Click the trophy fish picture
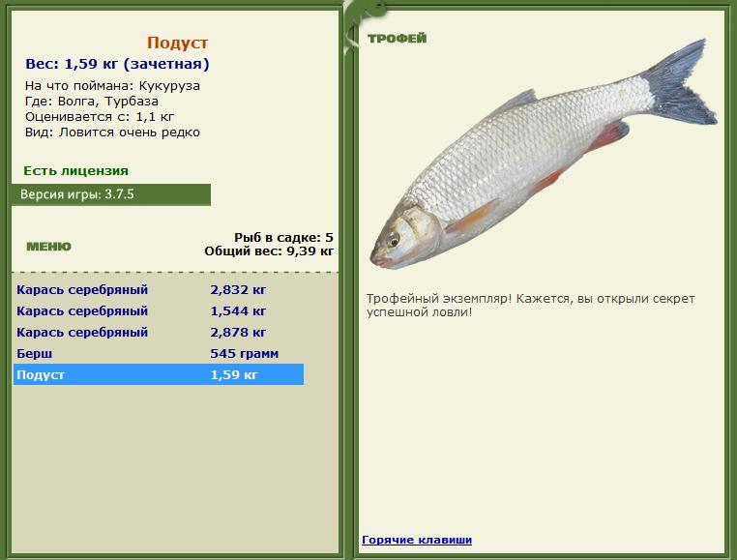The height and width of the screenshot is (560, 737). coord(545,154)
